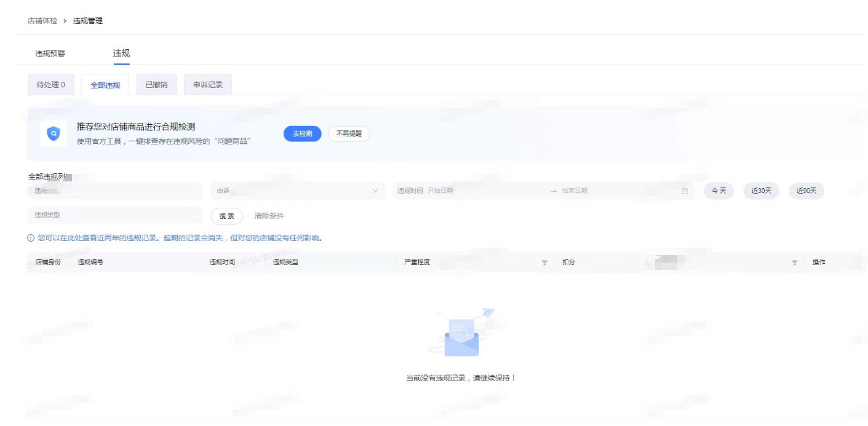Viewport: 868px width, 426px height.
Task: Click the 违规类型 input field
Action: pyautogui.click(x=114, y=216)
